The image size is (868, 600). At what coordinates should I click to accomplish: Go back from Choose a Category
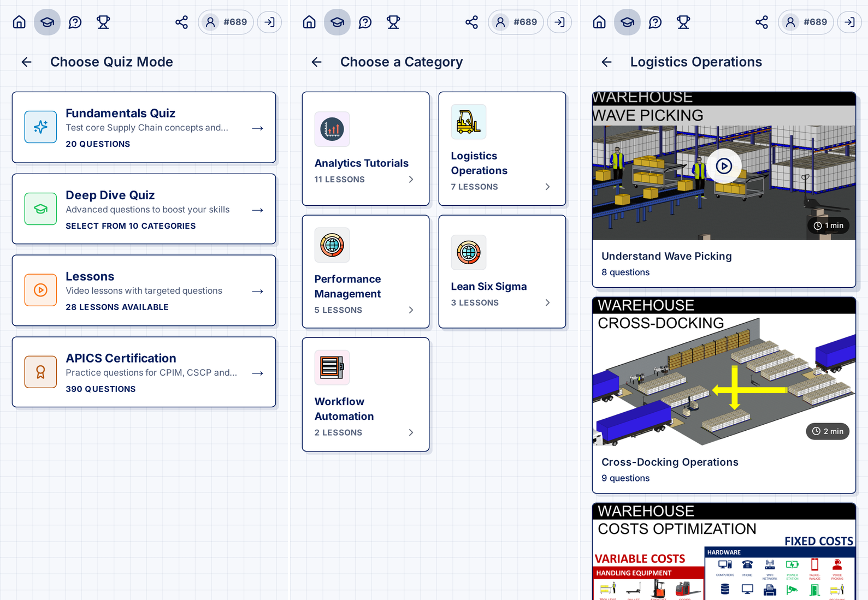[316, 62]
